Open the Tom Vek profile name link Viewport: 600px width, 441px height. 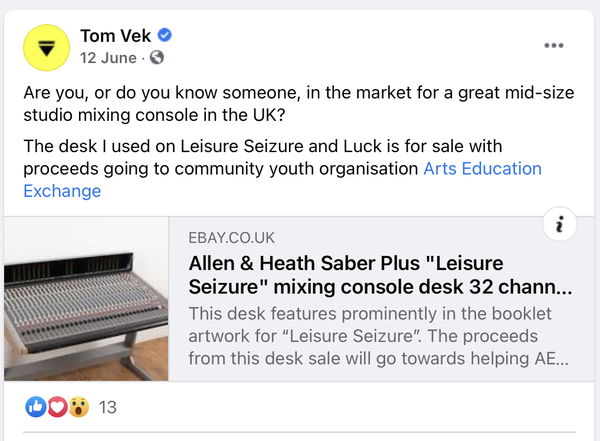point(116,36)
